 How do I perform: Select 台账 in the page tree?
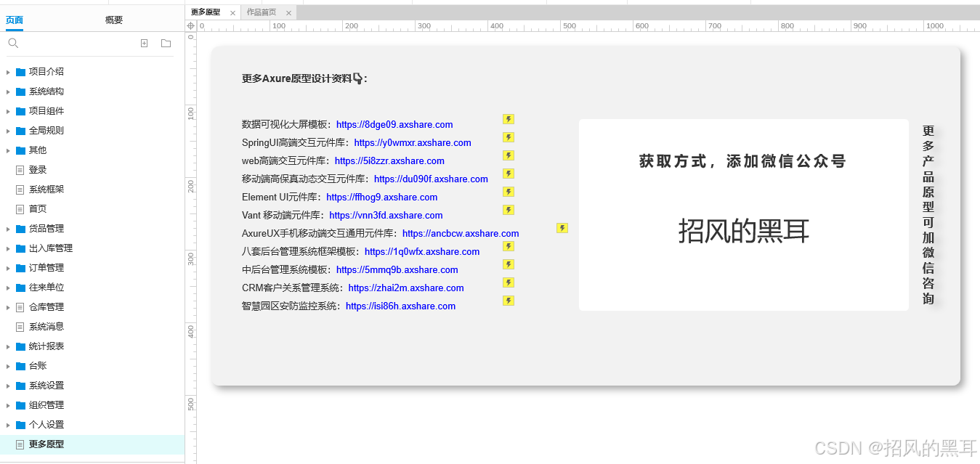pos(38,366)
